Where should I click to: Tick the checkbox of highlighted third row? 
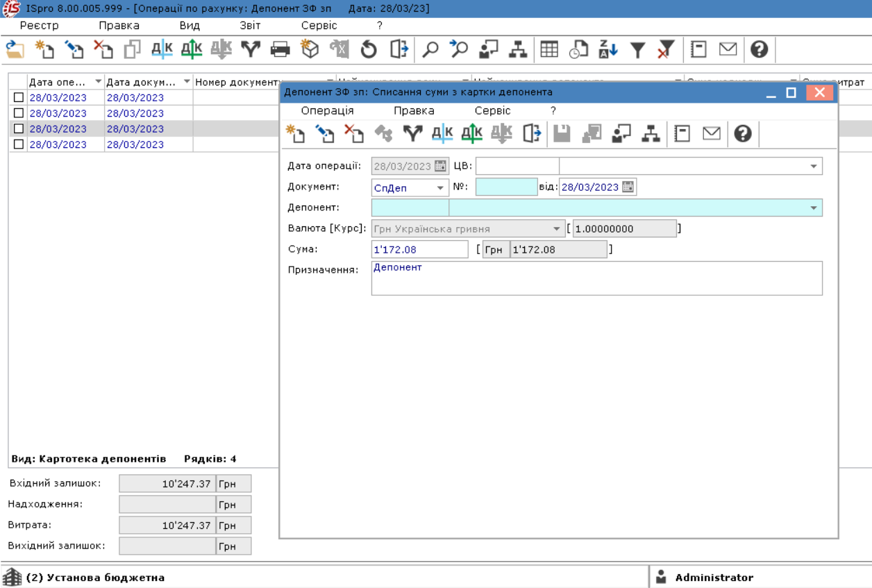coord(19,128)
